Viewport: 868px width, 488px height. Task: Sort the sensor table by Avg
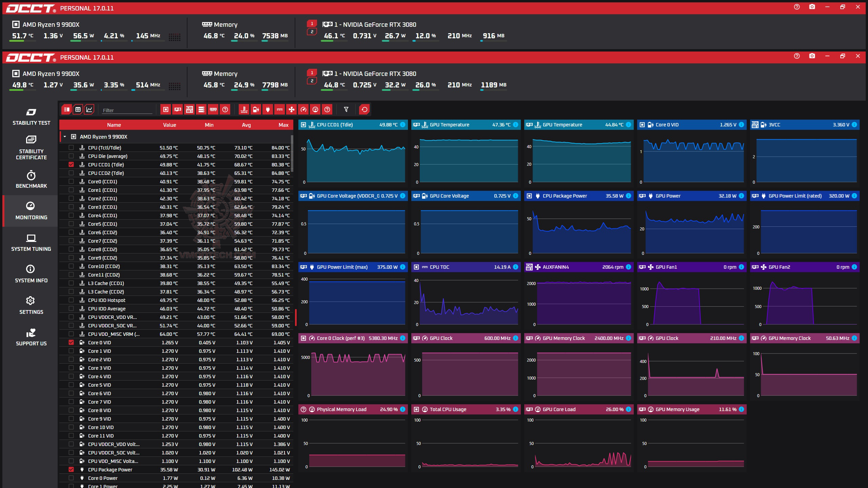coord(246,125)
